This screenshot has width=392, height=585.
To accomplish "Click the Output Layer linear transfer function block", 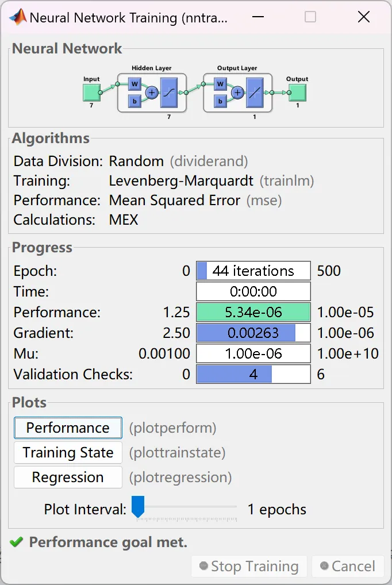I will pos(255,93).
